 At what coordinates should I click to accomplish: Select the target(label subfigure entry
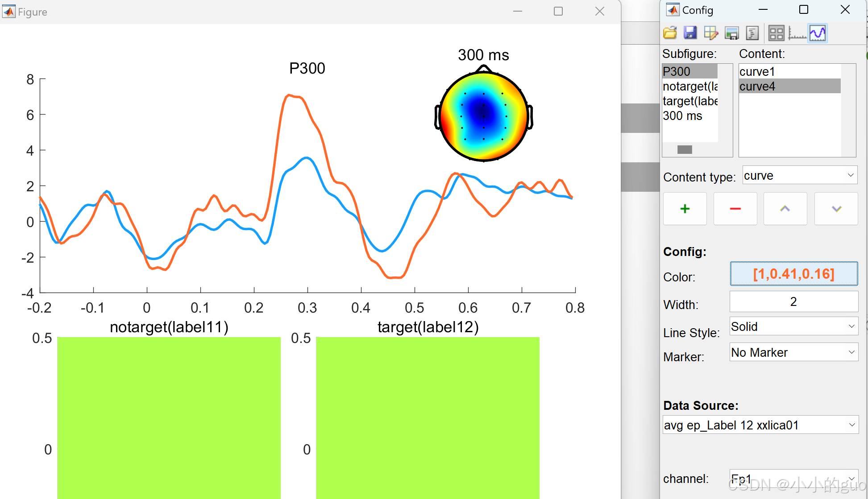pyautogui.click(x=690, y=101)
